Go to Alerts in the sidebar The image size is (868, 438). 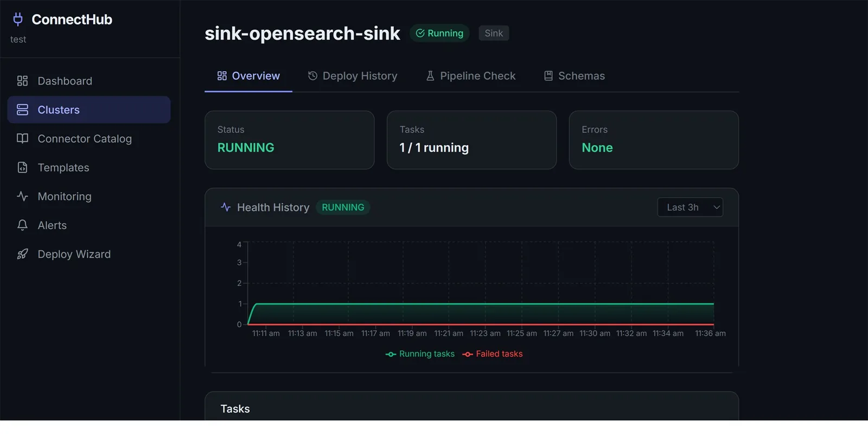click(89, 225)
